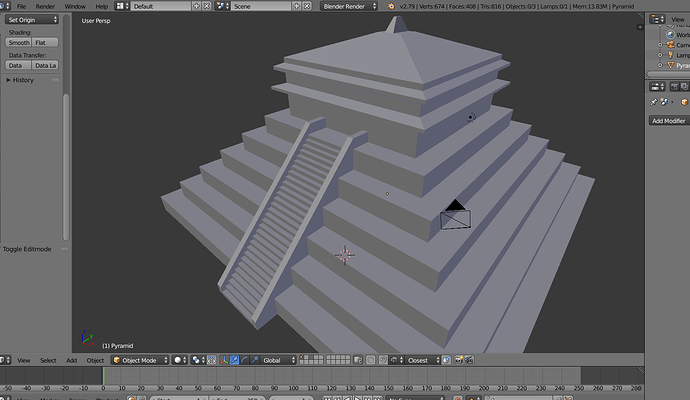Click the 3D cursor in viewport
This screenshot has width=690, height=400.
pyautogui.click(x=345, y=255)
